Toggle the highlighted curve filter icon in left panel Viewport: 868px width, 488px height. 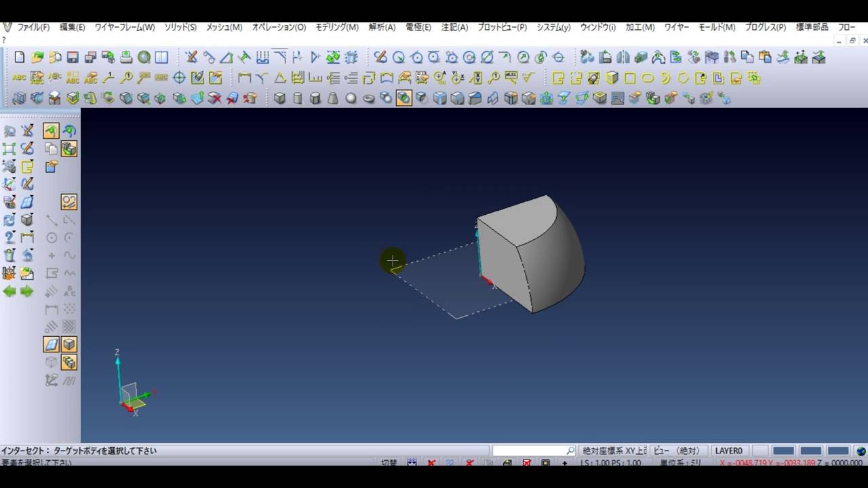tap(68, 201)
